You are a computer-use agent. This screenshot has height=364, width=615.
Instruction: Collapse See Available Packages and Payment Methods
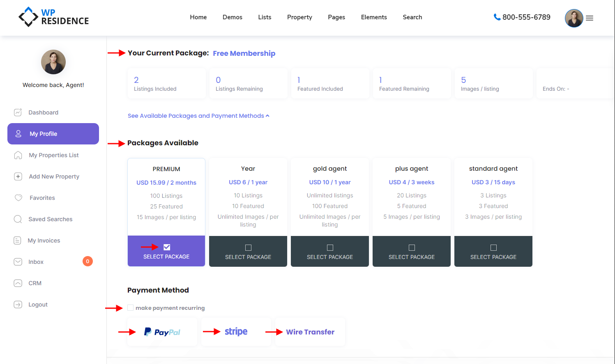pyautogui.click(x=198, y=116)
